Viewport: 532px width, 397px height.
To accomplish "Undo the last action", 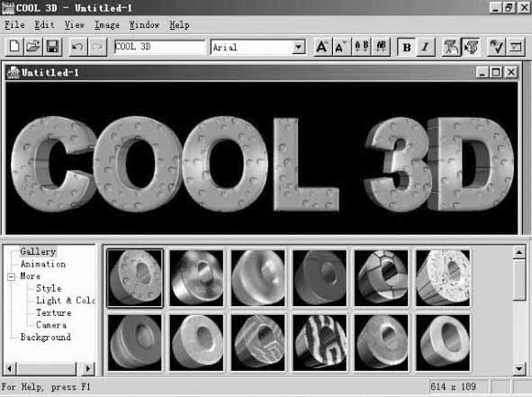I will point(77,47).
